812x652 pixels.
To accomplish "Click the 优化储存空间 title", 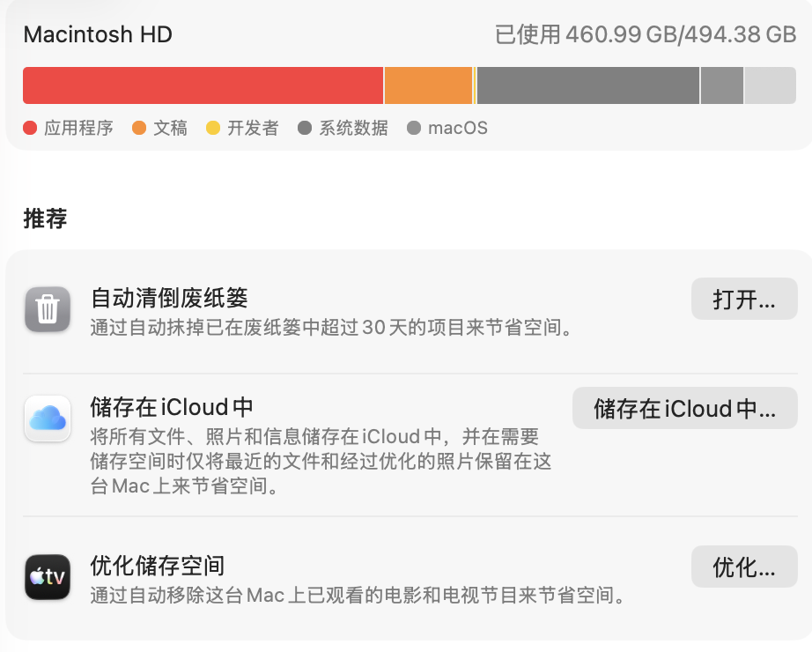I will [x=158, y=566].
